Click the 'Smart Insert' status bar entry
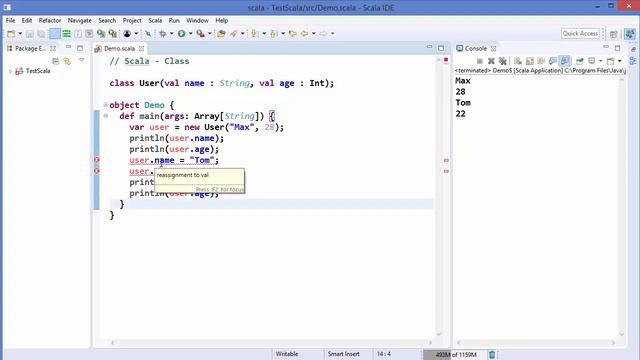This screenshot has height=360, width=640. tap(343, 354)
